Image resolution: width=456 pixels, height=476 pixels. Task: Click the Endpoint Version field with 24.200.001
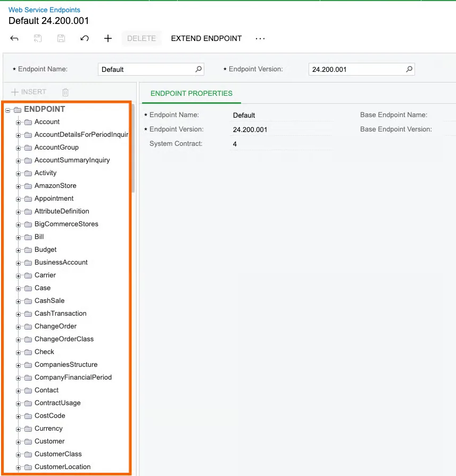361,69
